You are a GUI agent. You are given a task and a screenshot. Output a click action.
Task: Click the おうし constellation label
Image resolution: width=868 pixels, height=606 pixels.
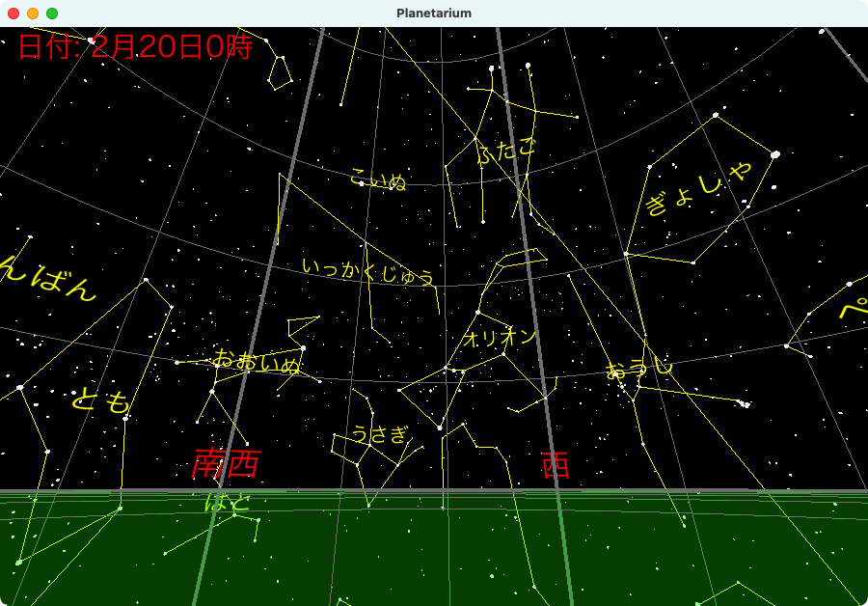[x=639, y=368]
